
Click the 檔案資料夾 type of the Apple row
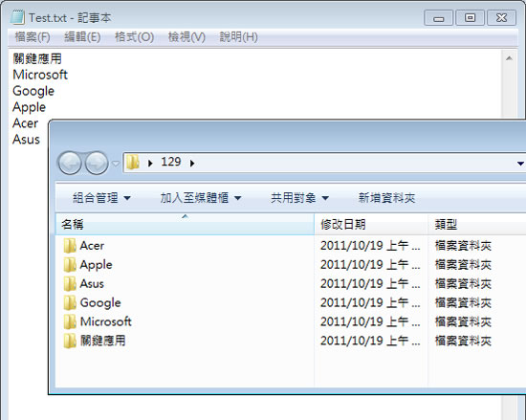[x=463, y=265]
